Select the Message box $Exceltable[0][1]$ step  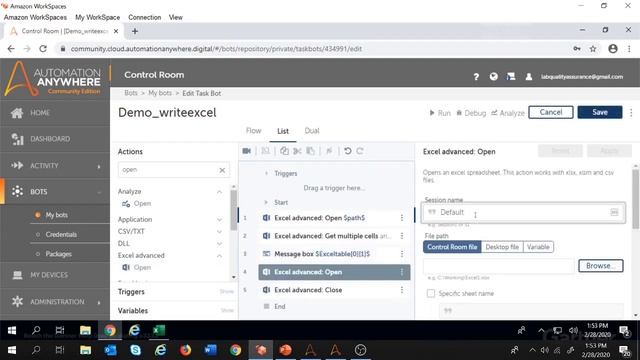pos(334,254)
